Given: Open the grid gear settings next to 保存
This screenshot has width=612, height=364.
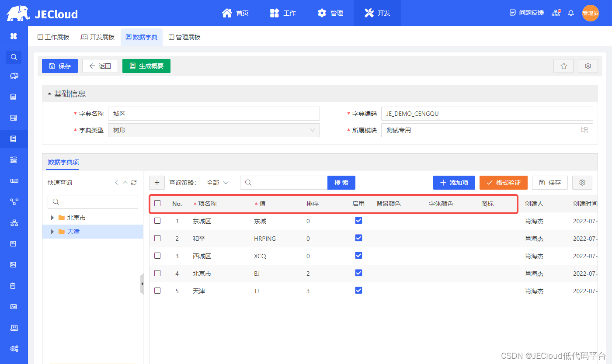Looking at the screenshot, I should click(582, 183).
